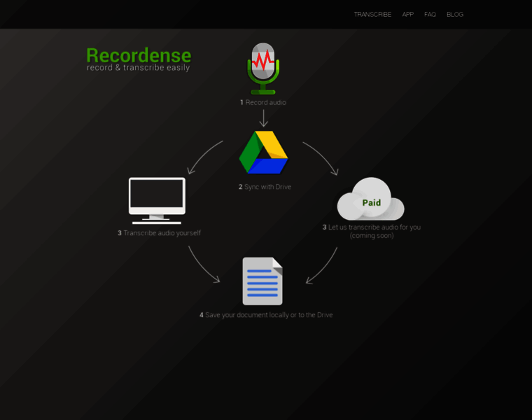Click the blue-lined document icon

[262, 281]
